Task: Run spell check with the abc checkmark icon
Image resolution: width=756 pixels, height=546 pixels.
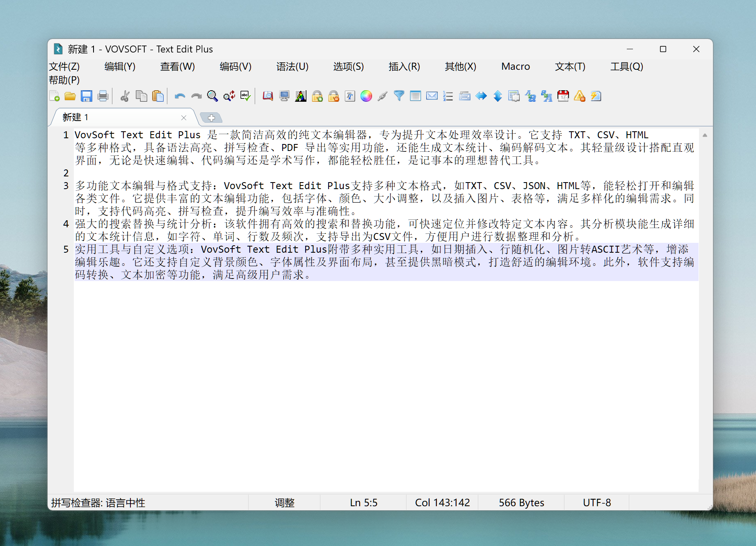Action: coord(246,96)
